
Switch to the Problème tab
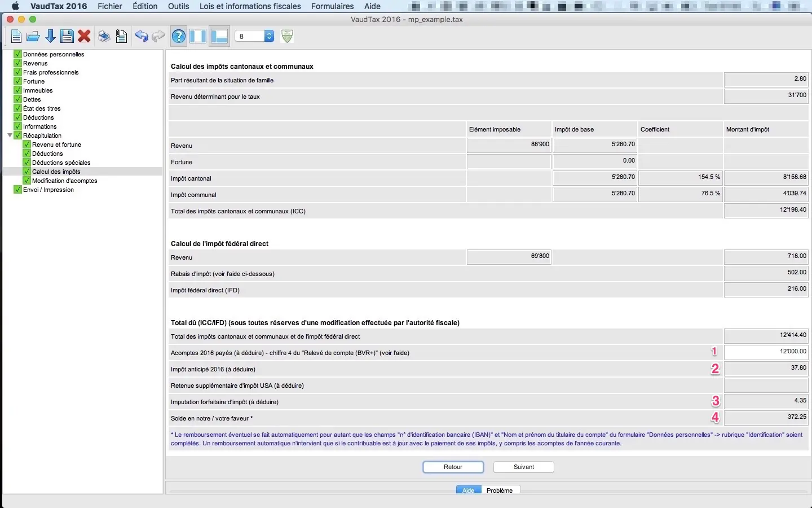click(500, 490)
